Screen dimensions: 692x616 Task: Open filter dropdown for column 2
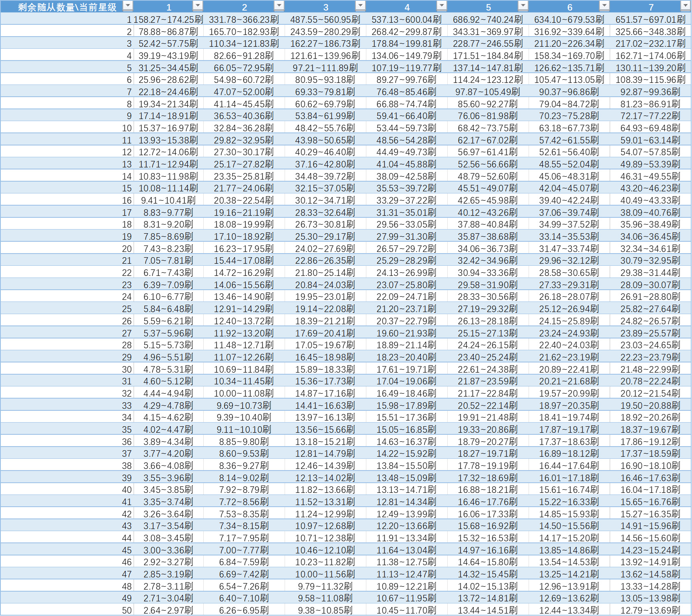[x=279, y=6]
